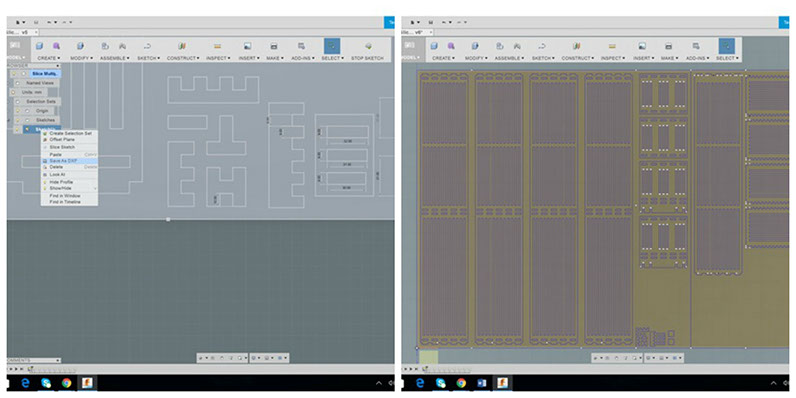Open the File dropdown in left title bar
The width and height of the screenshot is (796, 398).
coord(20,22)
